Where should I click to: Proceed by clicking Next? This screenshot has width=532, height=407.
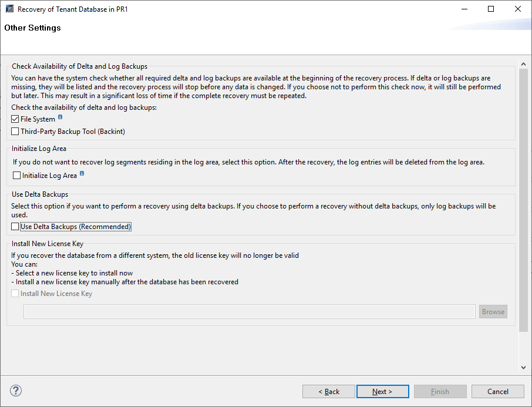pyautogui.click(x=382, y=392)
